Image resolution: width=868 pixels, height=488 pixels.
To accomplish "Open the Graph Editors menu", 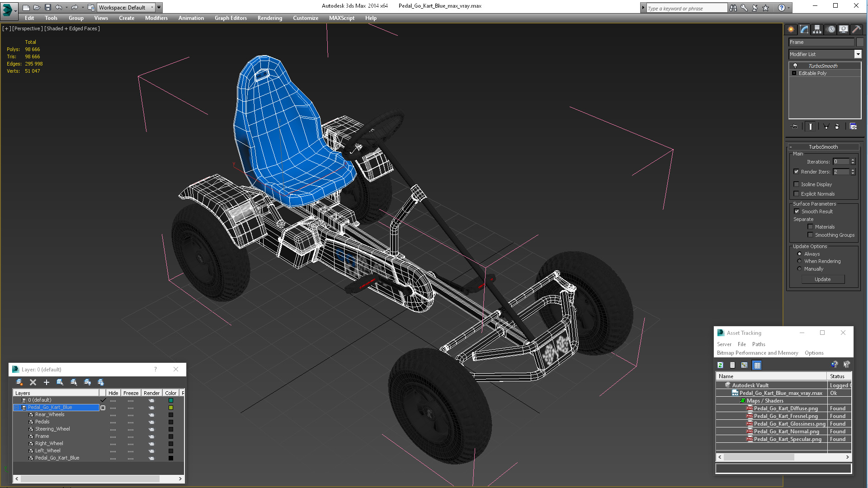I will [231, 18].
